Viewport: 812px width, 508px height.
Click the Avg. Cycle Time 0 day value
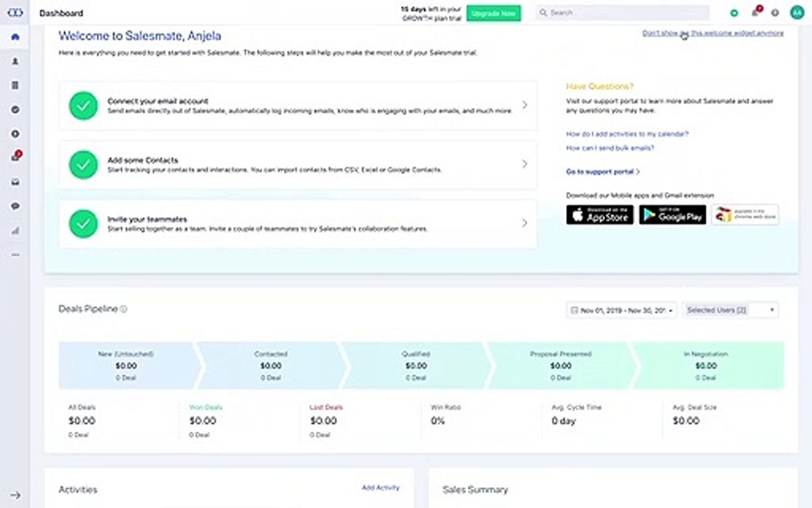(x=563, y=421)
